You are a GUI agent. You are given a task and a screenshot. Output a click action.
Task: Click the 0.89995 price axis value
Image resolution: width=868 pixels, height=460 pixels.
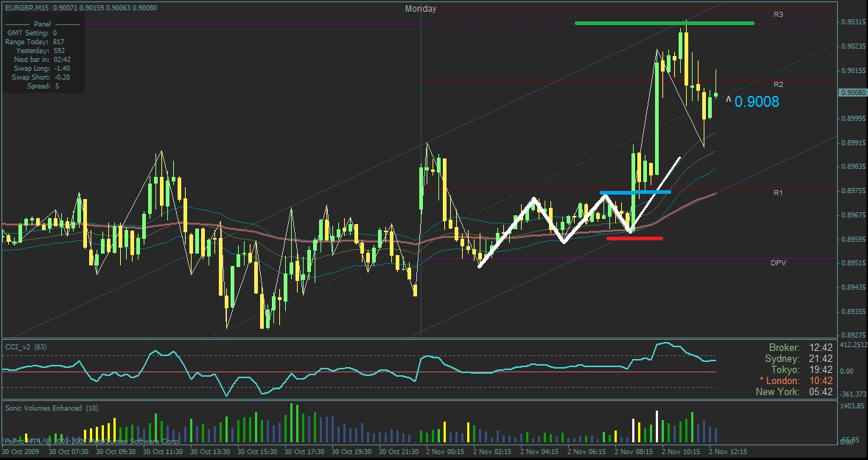[853, 119]
